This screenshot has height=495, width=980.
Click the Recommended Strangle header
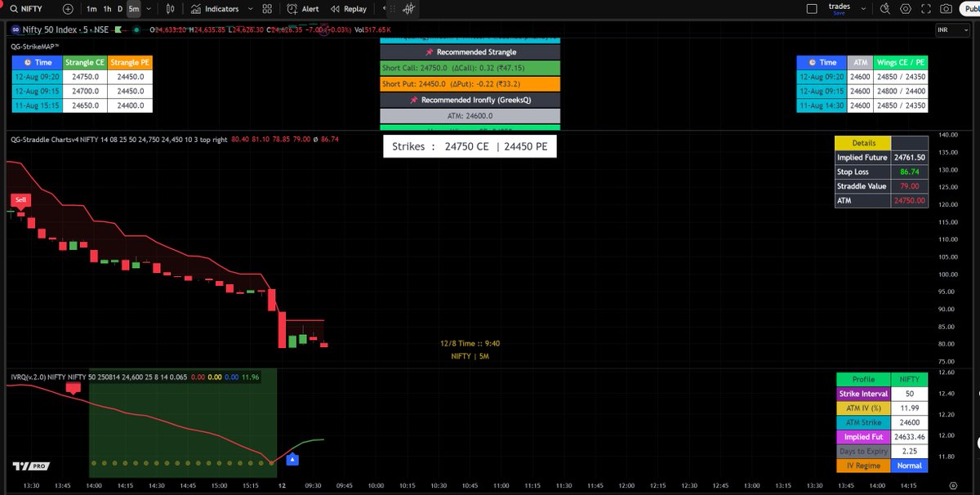(x=469, y=52)
